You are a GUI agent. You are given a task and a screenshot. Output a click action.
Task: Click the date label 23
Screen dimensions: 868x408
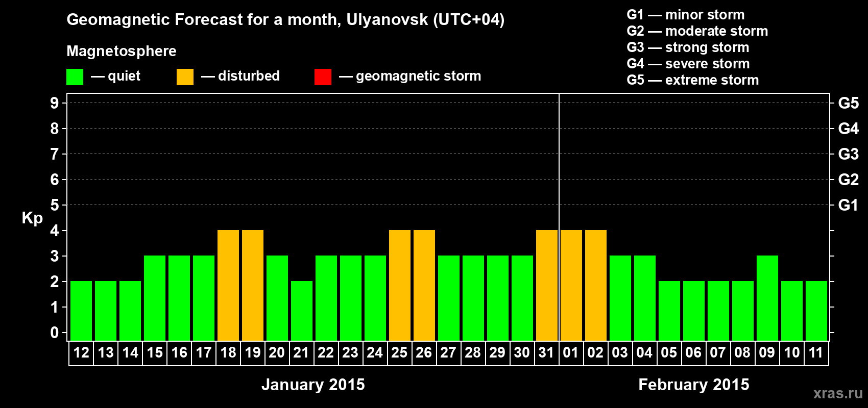tap(350, 352)
